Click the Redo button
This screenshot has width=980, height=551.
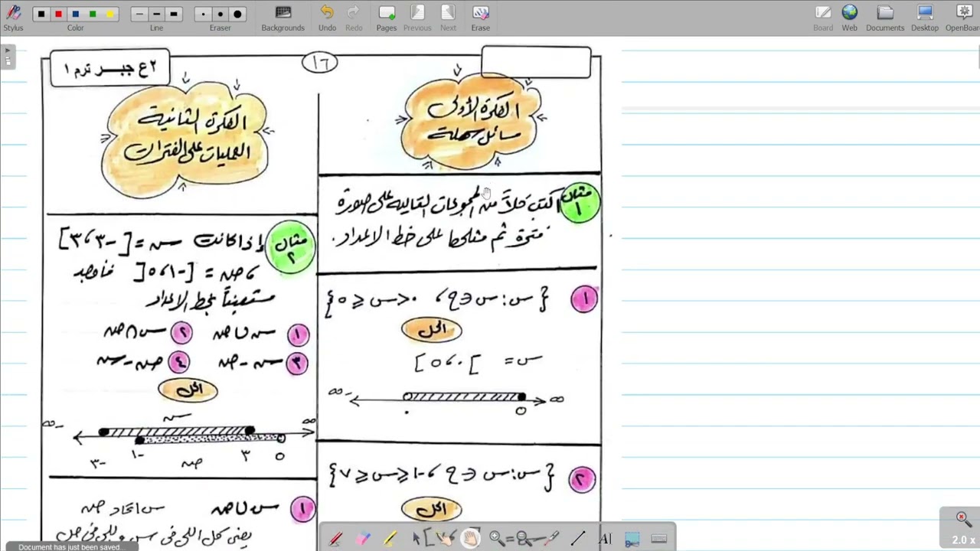click(x=354, y=17)
